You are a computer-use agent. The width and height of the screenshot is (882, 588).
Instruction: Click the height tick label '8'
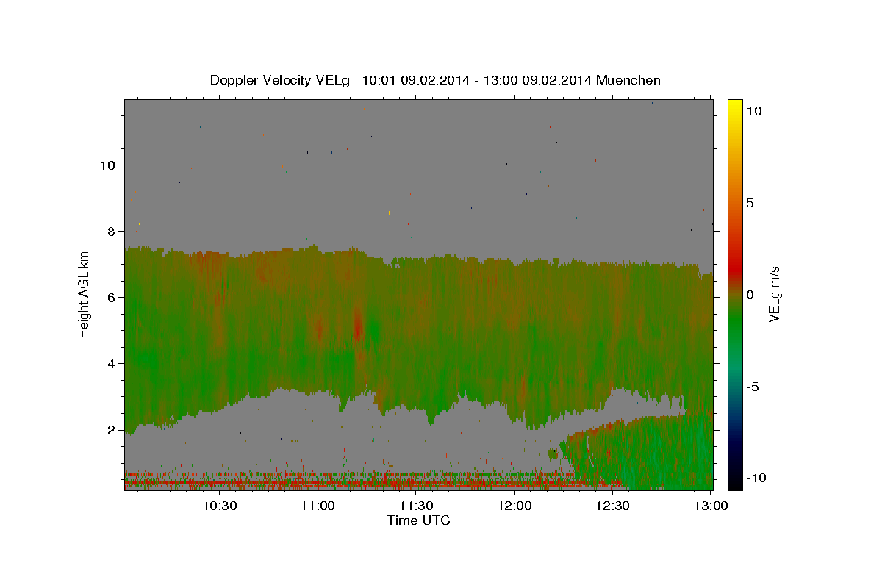pyautogui.click(x=112, y=232)
